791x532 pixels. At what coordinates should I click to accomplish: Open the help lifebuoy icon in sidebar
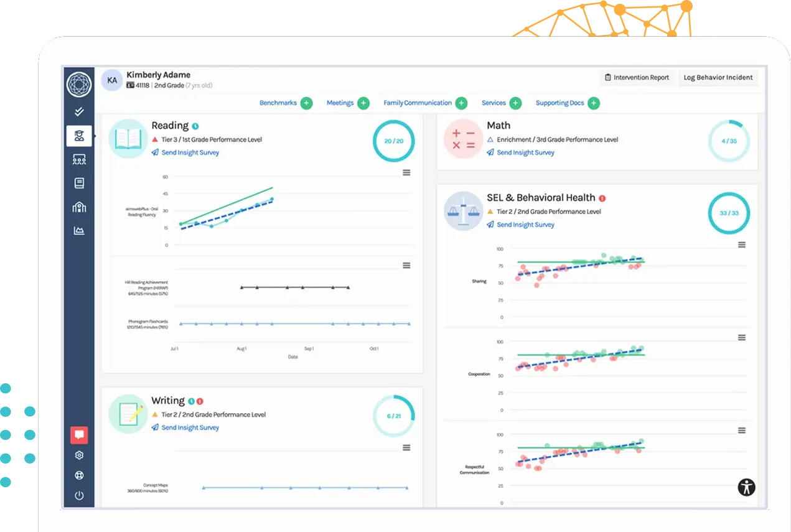[x=79, y=475]
